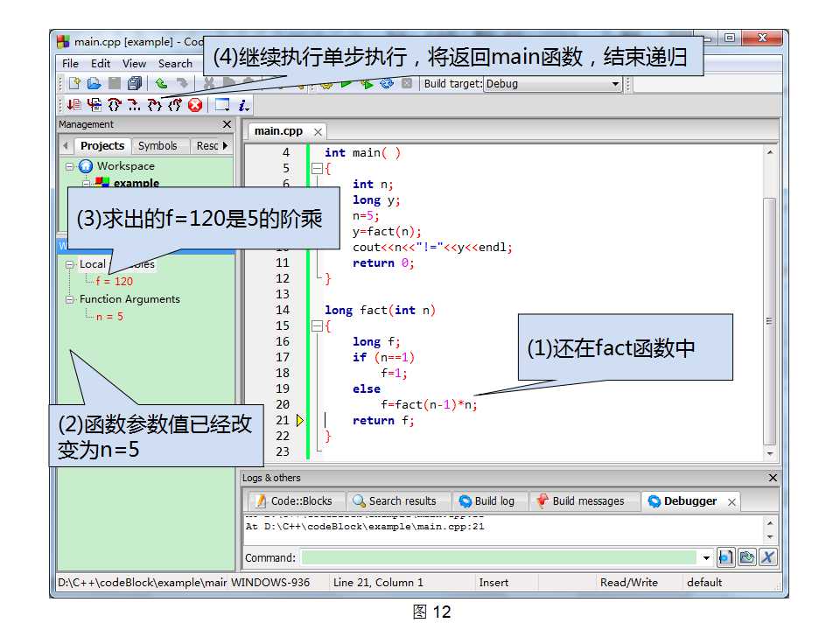Collapse the Workspace tree node
The height and width of the screenshot is (630, 840).
70,166
